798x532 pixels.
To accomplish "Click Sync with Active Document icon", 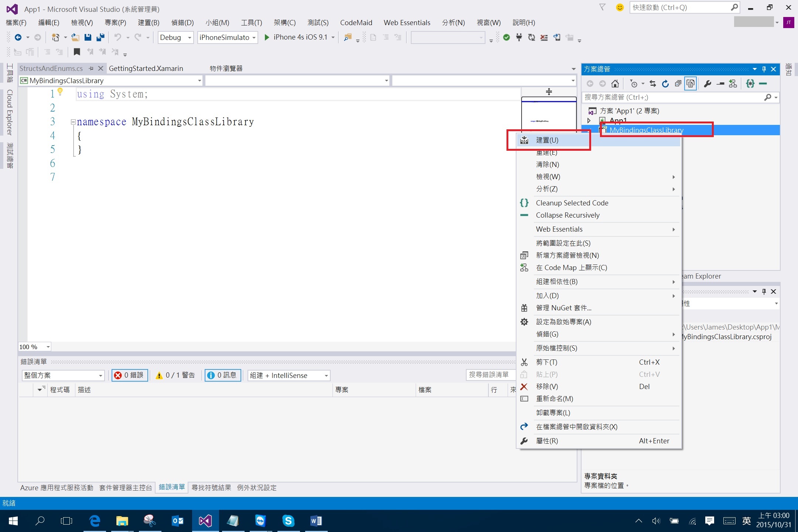I will tap(653, 84).
